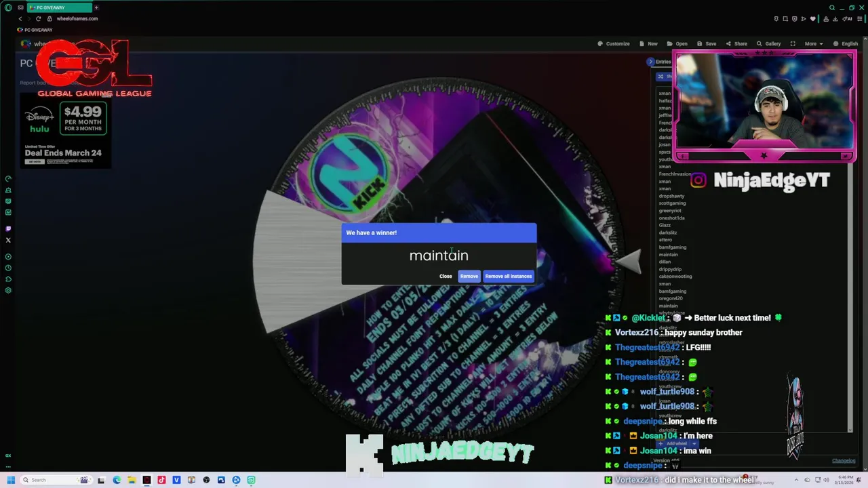Open the Windows Start menu
Image resolution: width=868 pixels, height=488 pixels.
tap(11, 480)
